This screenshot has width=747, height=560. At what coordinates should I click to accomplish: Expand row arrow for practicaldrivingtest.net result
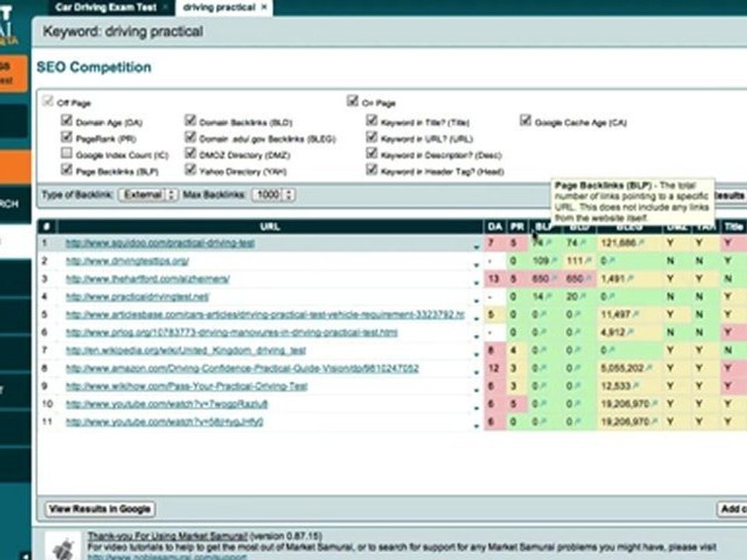(476, 300)
